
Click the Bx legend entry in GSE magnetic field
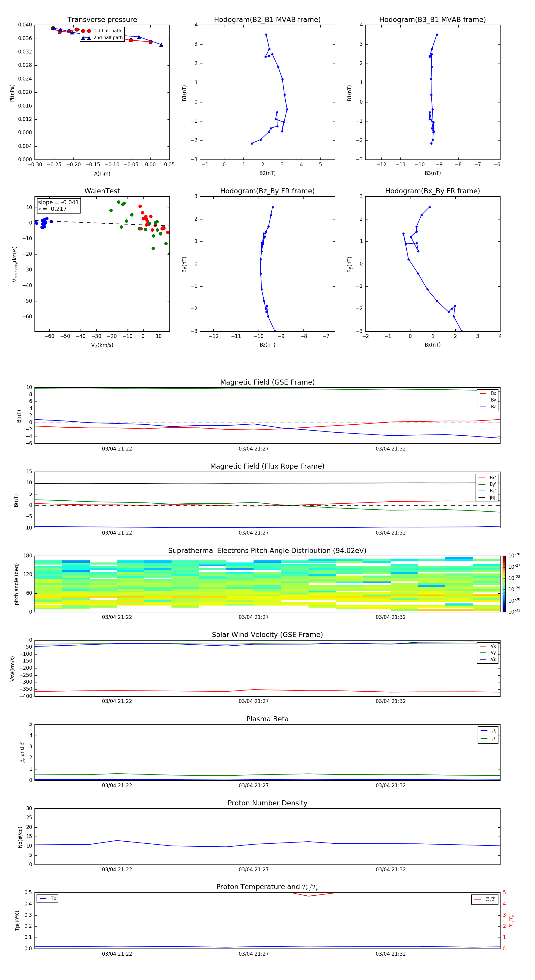pyautogui.click(x=488, y=393)
